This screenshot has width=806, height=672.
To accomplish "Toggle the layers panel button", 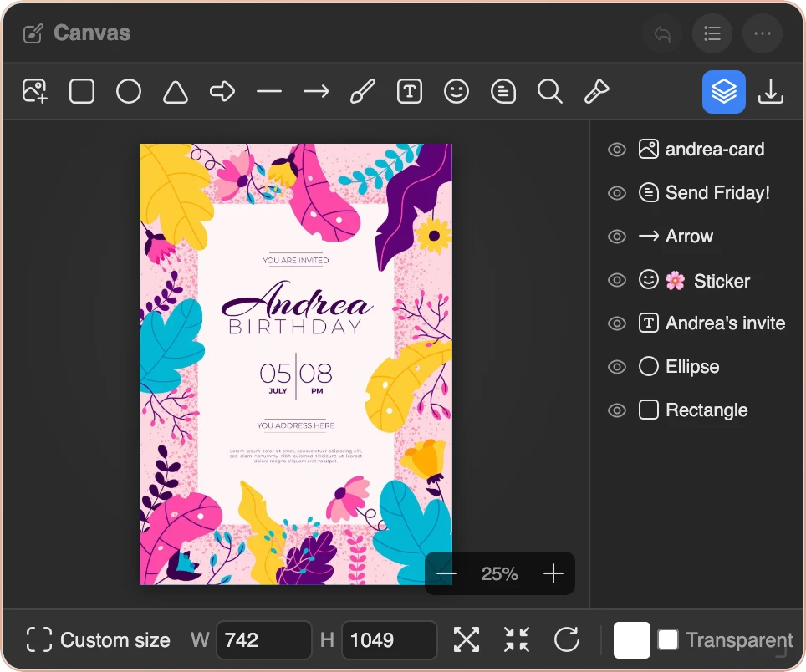I will pyautogui.click(x=724, y=91).
